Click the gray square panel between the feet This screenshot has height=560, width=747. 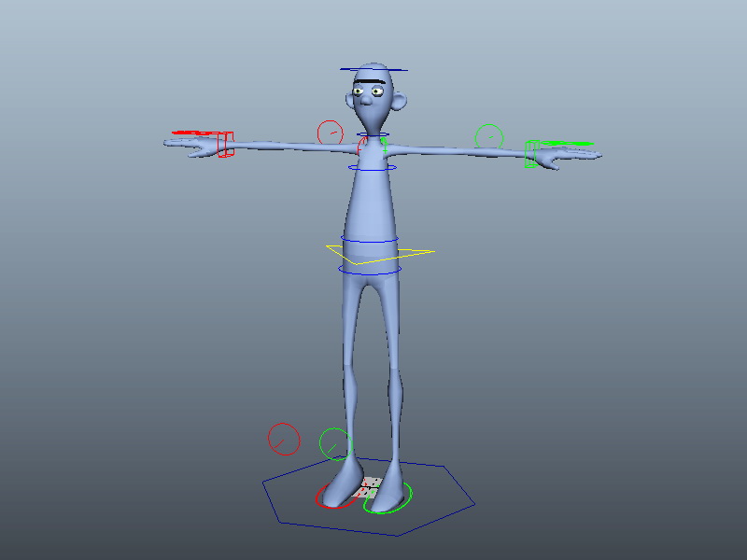pos(367,487)
